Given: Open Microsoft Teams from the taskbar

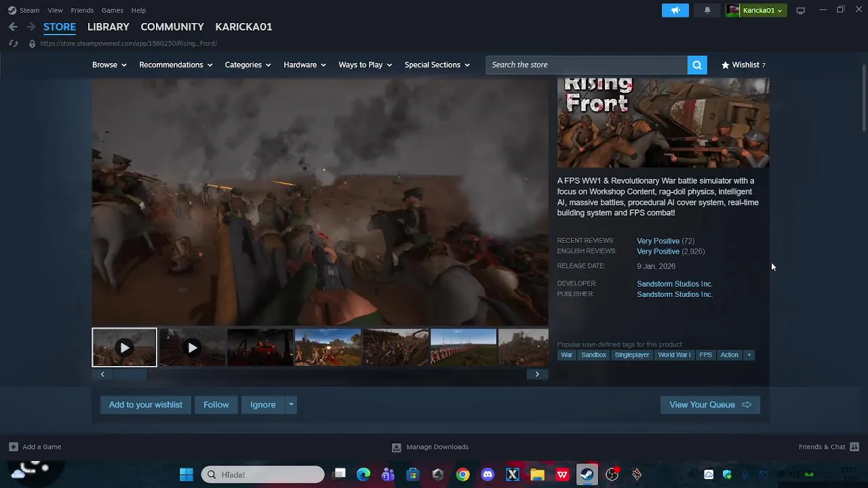Looking at the screenshot, I should (388, 474).
